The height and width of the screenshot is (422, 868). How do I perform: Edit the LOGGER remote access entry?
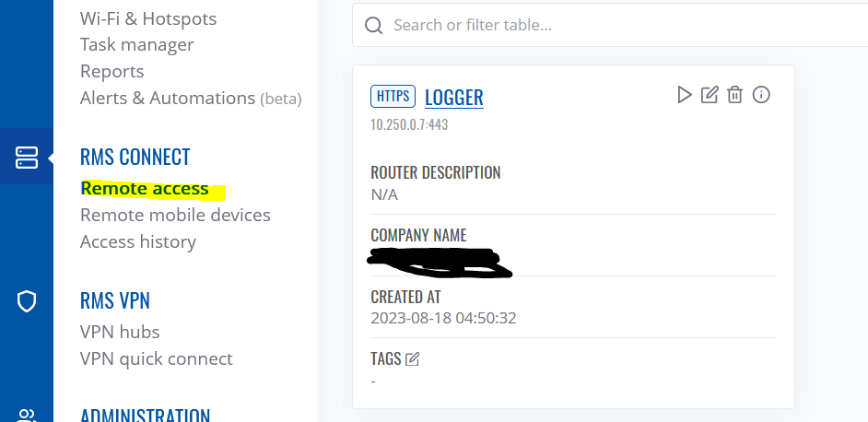tap(710, 95)
